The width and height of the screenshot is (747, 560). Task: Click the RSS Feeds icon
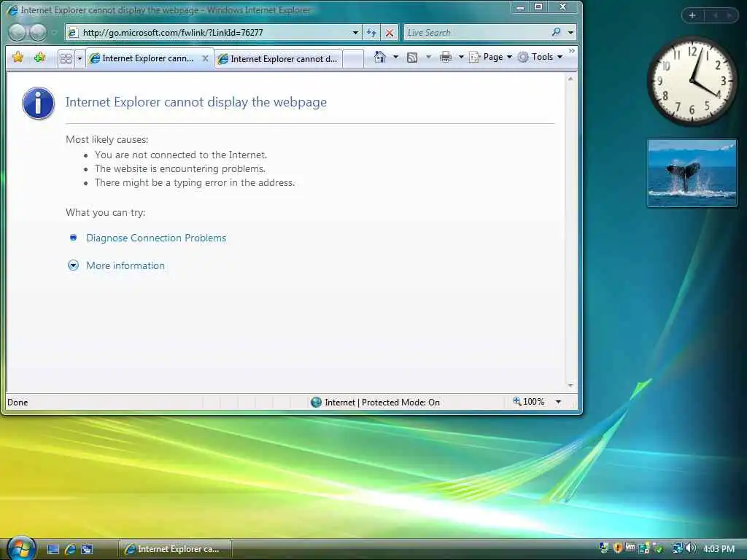413,57
